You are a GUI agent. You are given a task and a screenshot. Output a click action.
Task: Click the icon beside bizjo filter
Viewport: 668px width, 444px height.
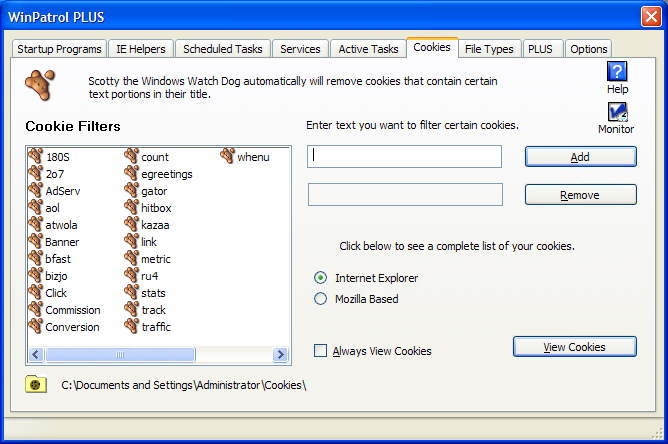pos(36,275)
